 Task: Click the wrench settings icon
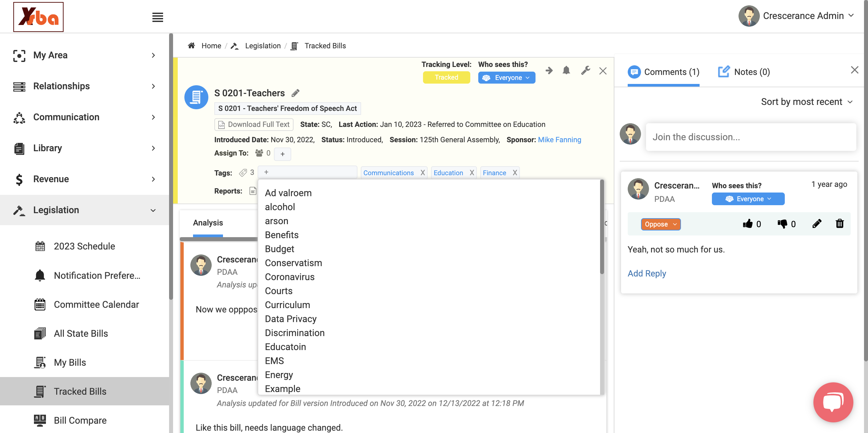[x=586, y=71]
